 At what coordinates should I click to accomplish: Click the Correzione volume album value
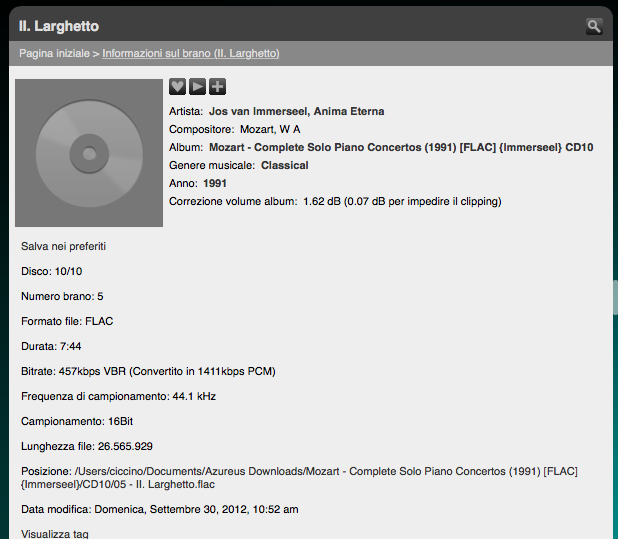click(402, 201)
